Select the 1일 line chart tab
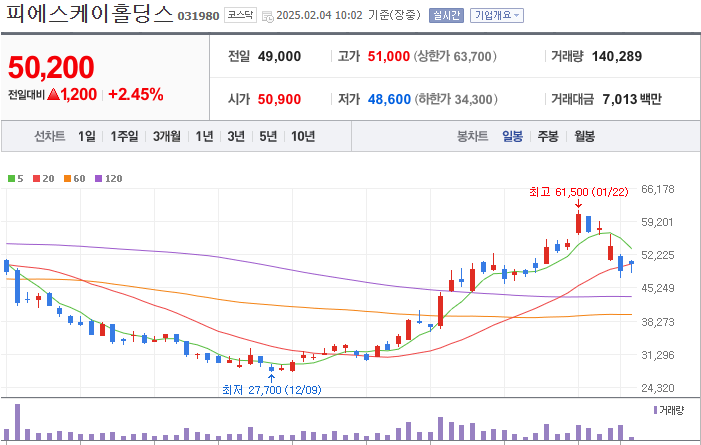This screenshot has width=701, height=445. pos(87,136)
